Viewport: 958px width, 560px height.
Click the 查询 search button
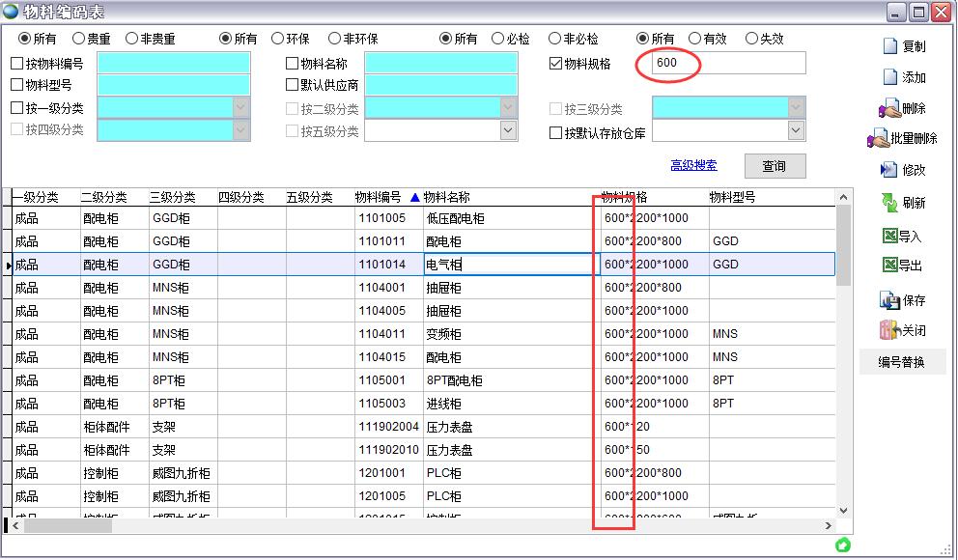tap(775, 166)
